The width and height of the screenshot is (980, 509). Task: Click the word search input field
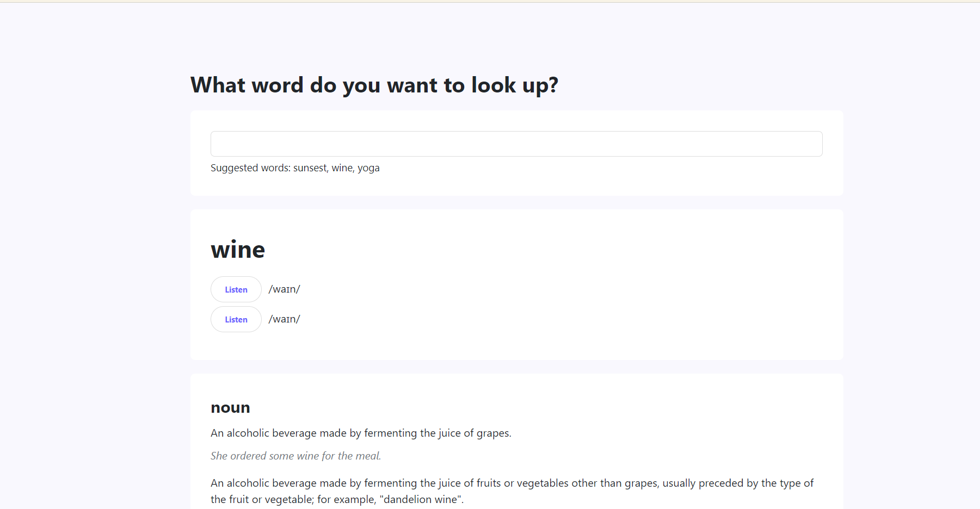coord(516,144)
